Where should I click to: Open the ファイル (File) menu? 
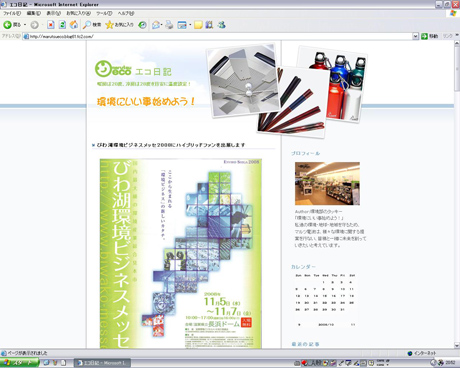[x=12, y=13]
